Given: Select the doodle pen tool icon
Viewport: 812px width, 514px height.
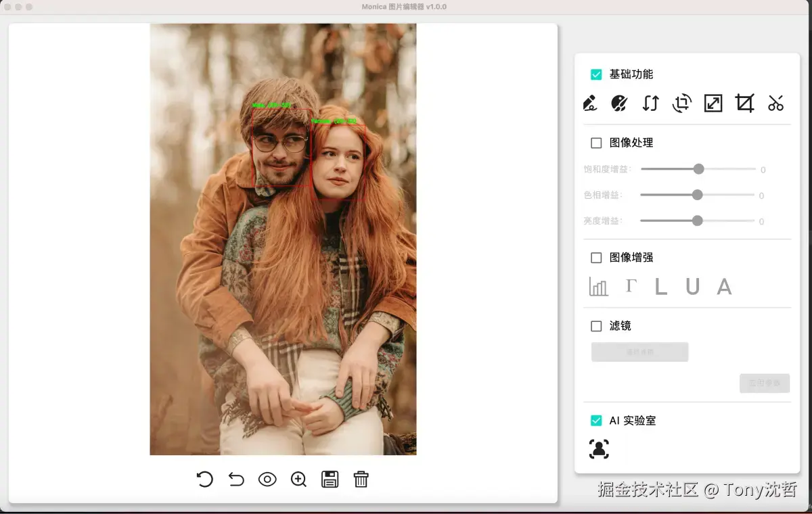Looking at the screenshot, I should click(589, 103).
